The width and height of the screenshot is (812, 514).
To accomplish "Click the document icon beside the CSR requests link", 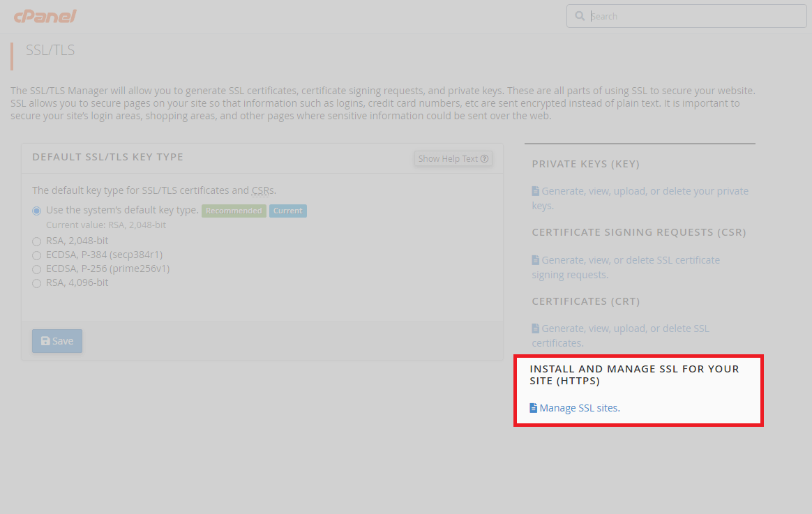I will tap(534, 259).
